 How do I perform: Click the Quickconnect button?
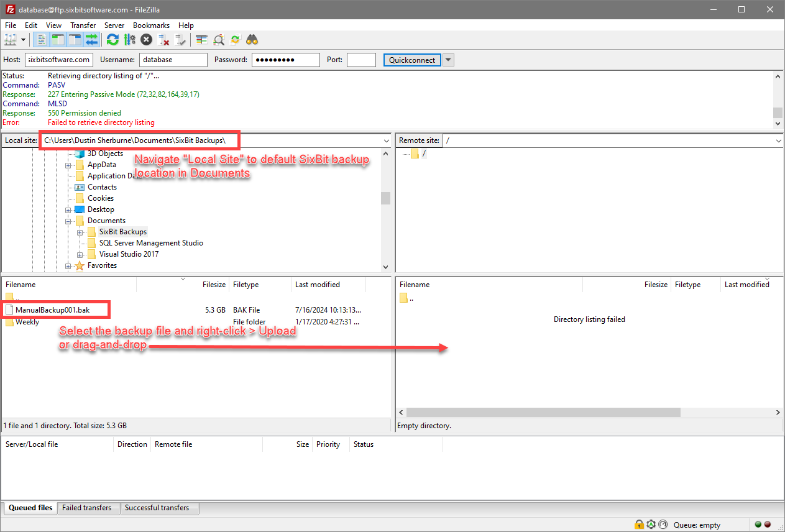(x=412, y=60)
